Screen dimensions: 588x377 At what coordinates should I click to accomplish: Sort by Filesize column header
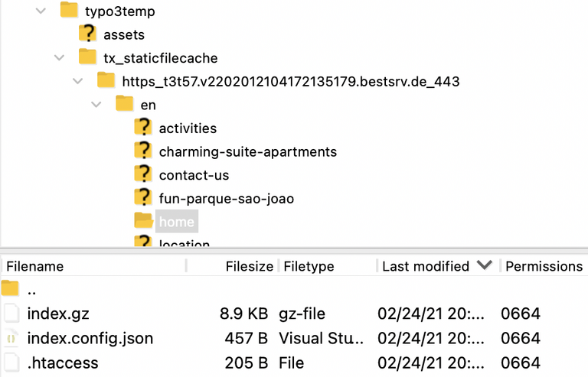(x=249, y=266)
